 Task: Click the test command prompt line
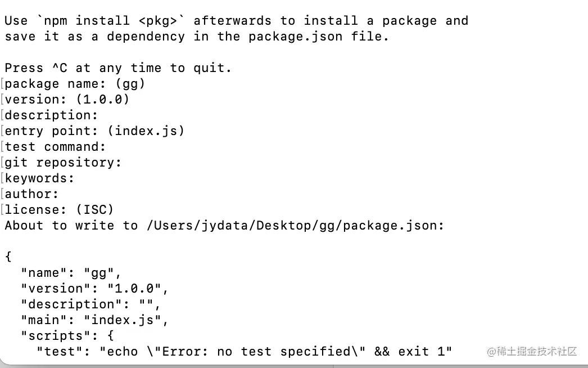55,147
